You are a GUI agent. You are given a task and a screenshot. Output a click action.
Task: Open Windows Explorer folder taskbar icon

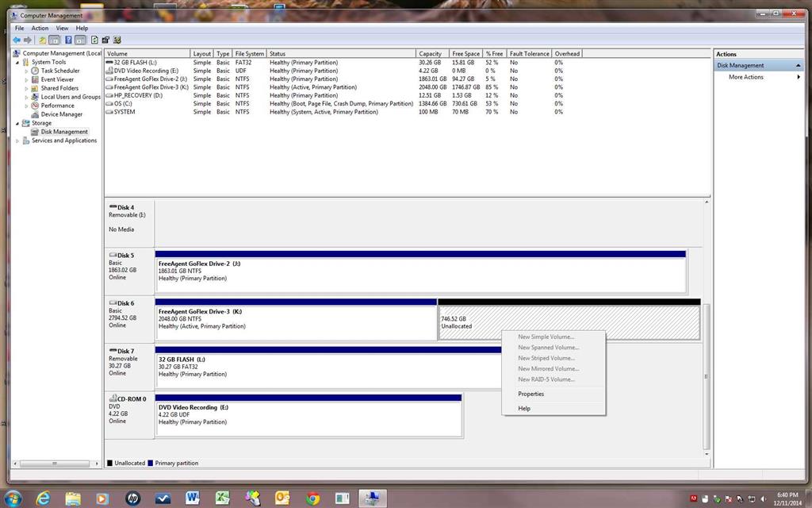coord(72,498)
